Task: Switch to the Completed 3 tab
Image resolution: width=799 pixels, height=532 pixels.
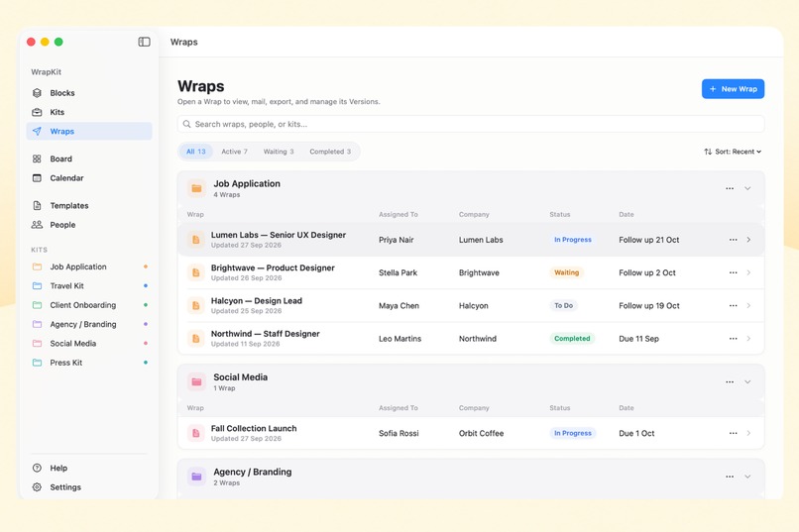Action: (330, 152)
